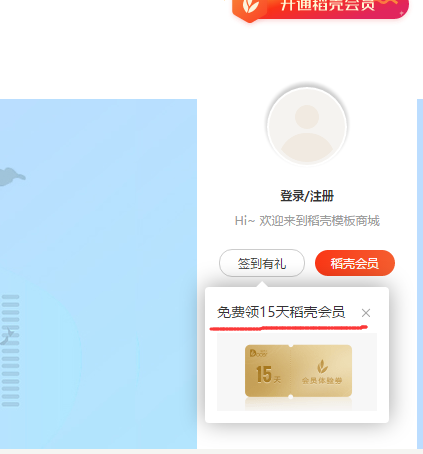423x454 pixels.
Task: Click the Docer logo on the coupon
Action: tap(259, 353)
